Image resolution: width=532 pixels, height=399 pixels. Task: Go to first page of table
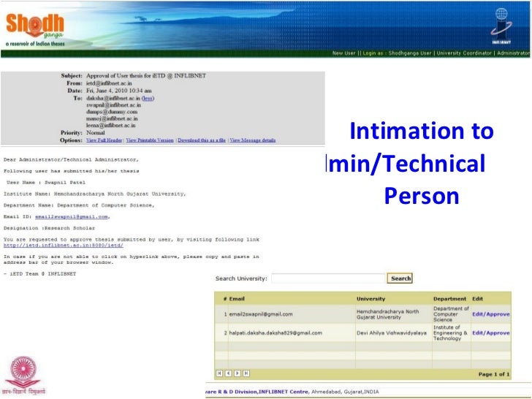click(x=219, y=373)
